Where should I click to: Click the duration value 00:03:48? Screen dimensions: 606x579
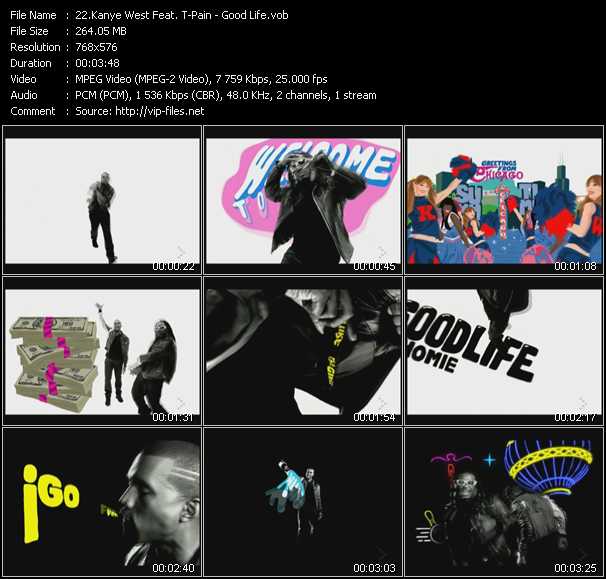(x=97, y=63)
